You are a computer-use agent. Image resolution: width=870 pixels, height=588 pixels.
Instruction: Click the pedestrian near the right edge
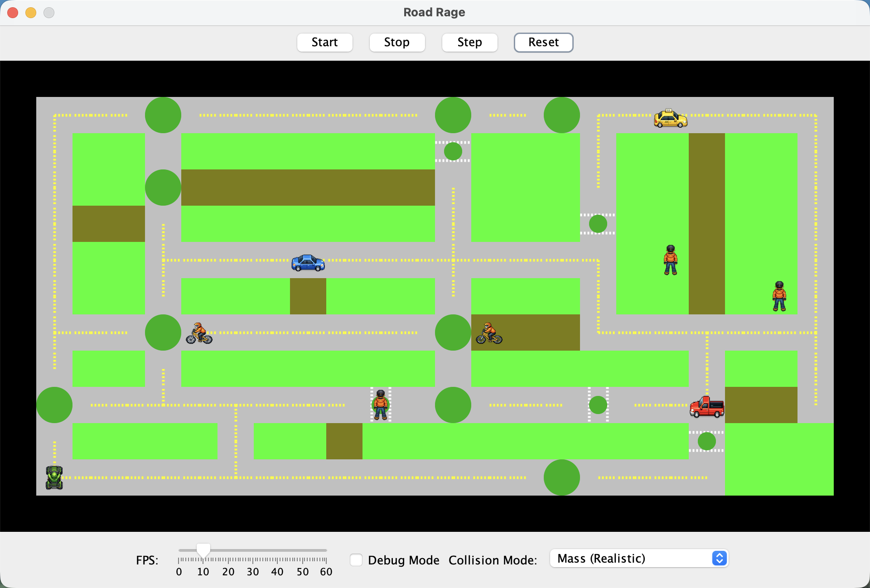tap(779, 297)
